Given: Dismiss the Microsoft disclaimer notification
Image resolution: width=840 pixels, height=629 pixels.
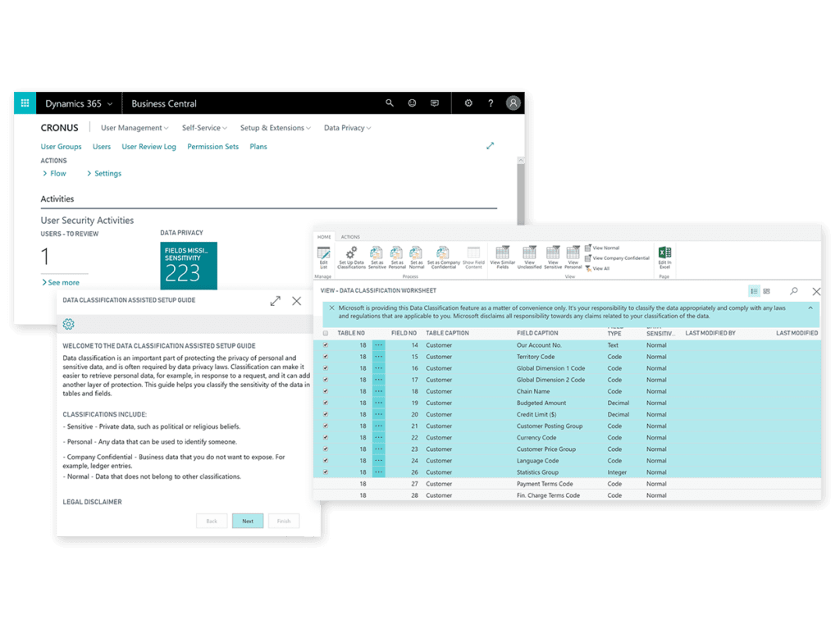Looking at the screenshot, I should click(331, 308).
